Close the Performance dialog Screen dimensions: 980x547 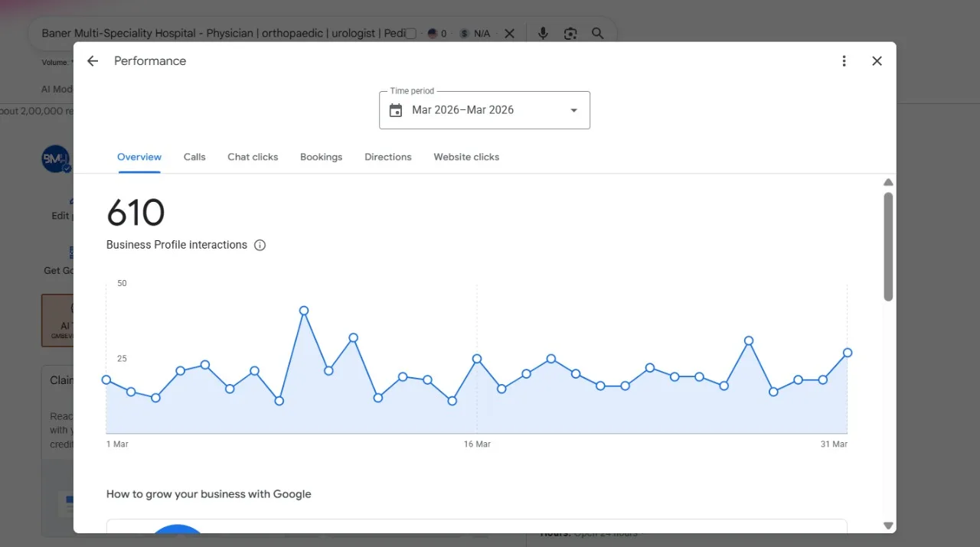pos(877,61)
